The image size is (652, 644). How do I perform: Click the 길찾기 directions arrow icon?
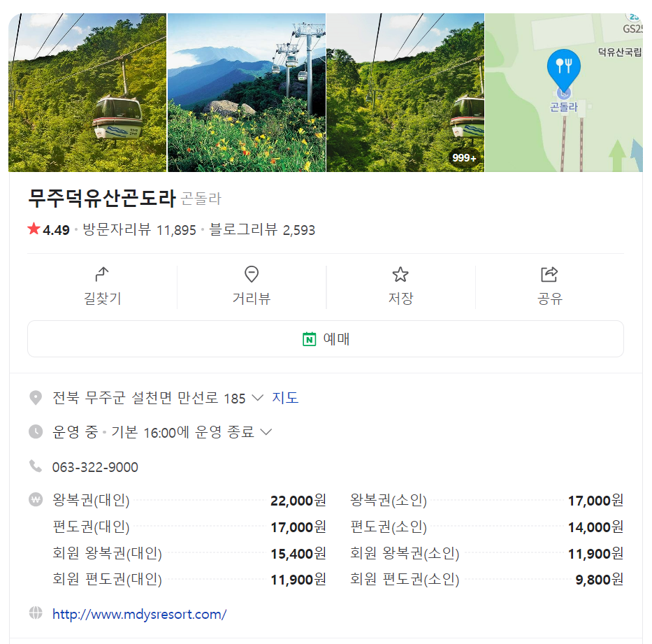click(102, 274)
